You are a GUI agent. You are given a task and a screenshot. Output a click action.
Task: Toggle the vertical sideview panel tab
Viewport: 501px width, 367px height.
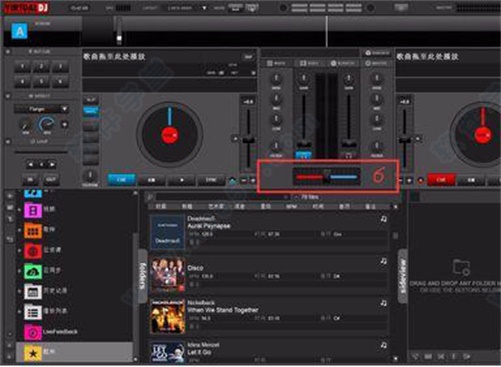coord(403,276)
